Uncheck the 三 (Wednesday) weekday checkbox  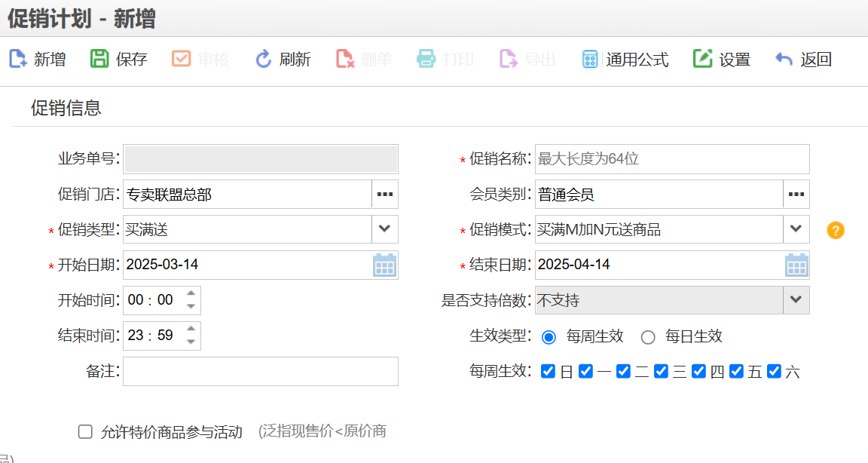coord(661,370)
